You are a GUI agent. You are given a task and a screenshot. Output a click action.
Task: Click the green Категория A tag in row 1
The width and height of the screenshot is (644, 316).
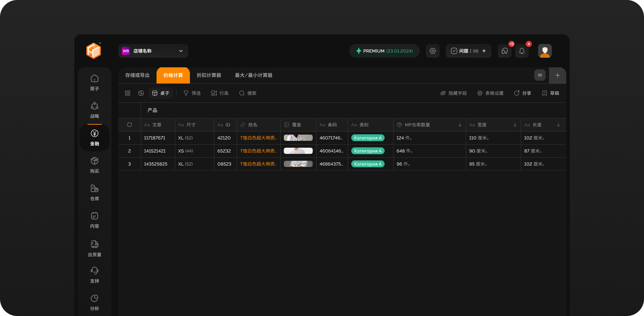click(x=368, y=138)
